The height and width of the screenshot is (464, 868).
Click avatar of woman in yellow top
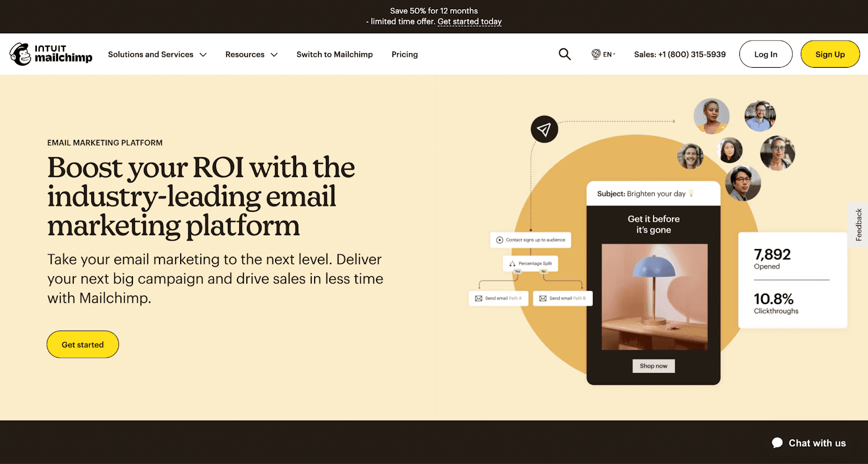pyautogui.click(x=712, y=116)
